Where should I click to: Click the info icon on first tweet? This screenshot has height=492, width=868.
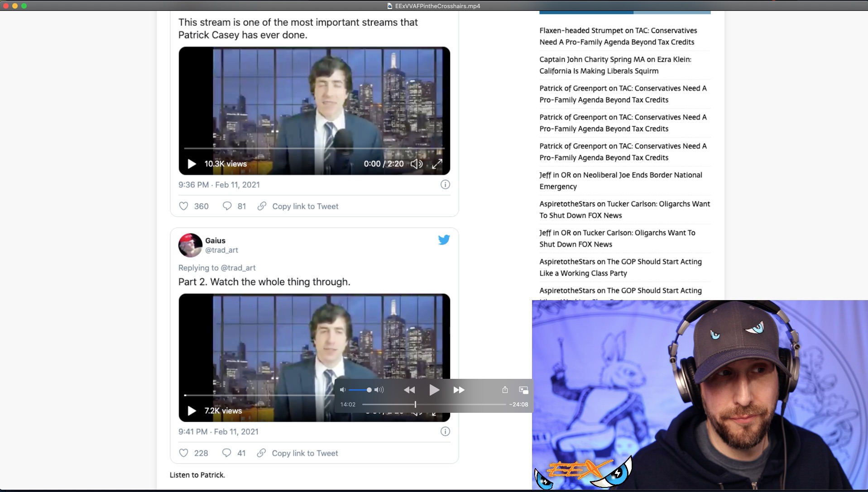(x=445, y=185)
